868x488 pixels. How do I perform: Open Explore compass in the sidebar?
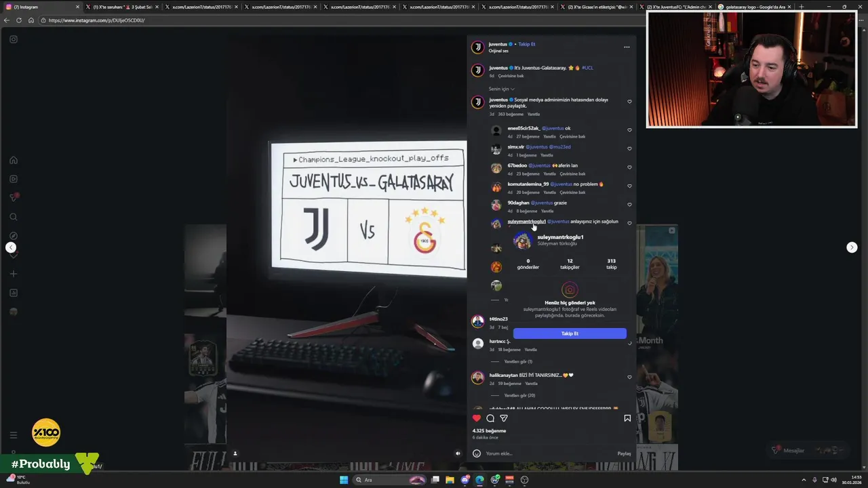tap(13, 236)
